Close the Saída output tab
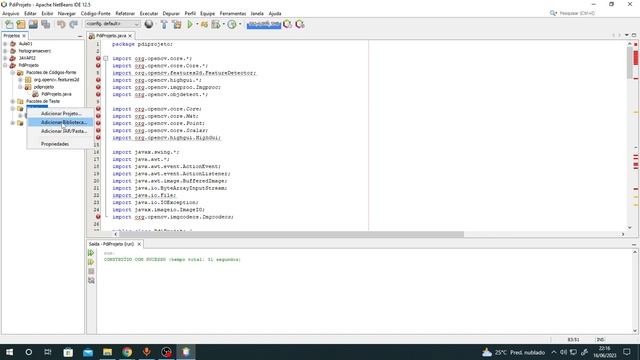 pos(139,244)
